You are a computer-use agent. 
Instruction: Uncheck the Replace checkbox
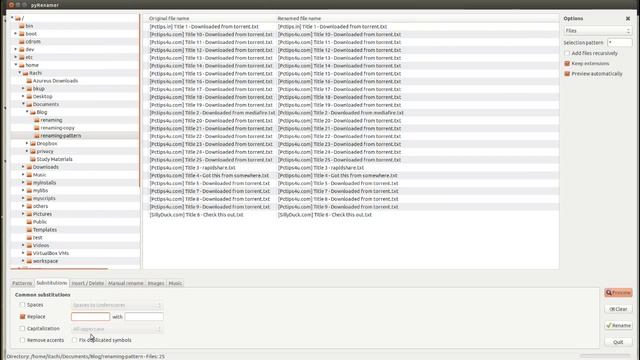(x=22, y=317)
